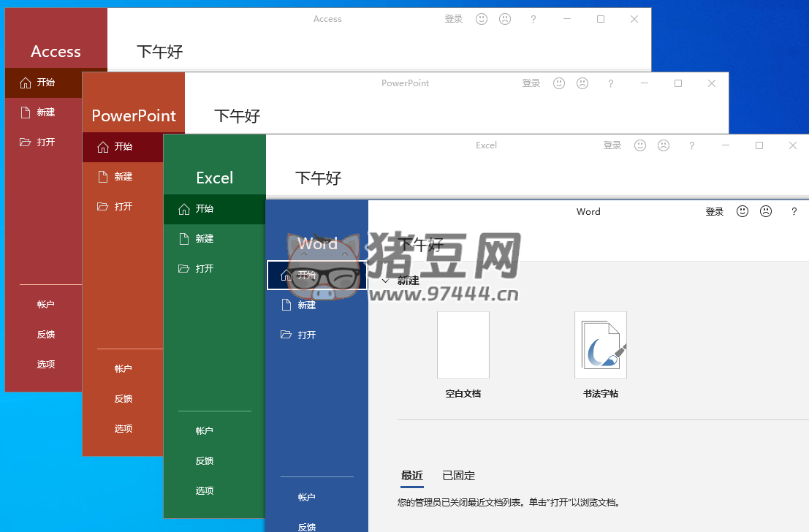Create a 空白文档 blank document
Viewport: 809px width, 532px height.
click(x=463, y=344)
